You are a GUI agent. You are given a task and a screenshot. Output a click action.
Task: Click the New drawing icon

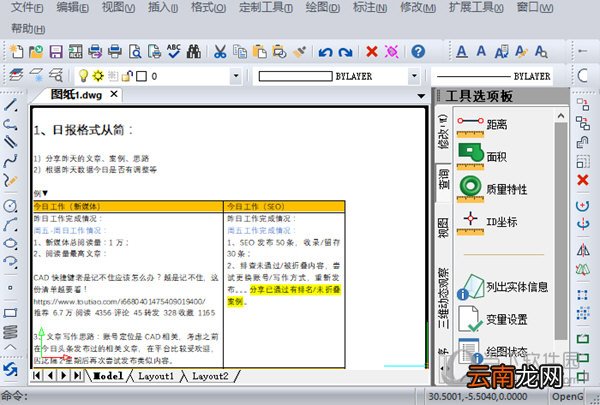(x=16, y=51)
